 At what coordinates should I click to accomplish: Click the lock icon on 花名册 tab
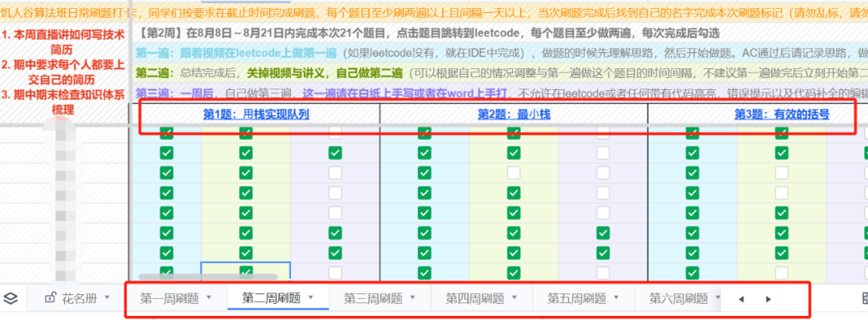(x=51, y=298)
